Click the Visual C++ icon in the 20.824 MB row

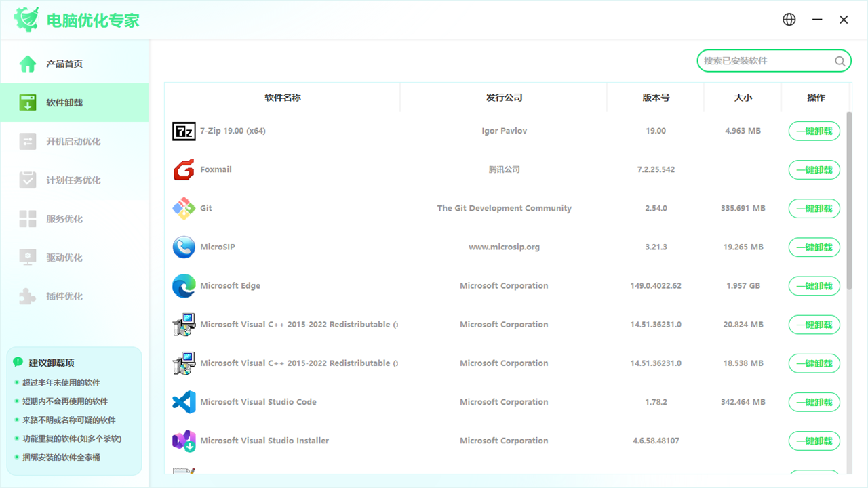tap(184, 325)
